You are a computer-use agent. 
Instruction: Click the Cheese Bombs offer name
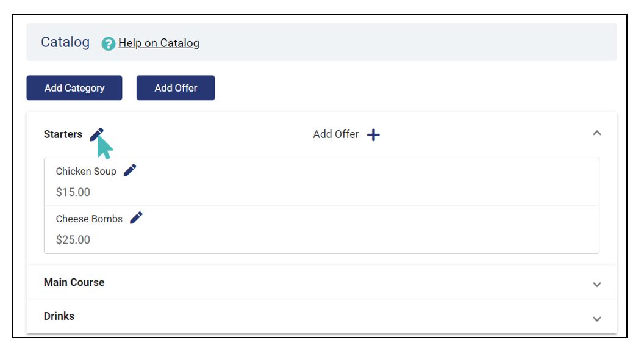89,219
